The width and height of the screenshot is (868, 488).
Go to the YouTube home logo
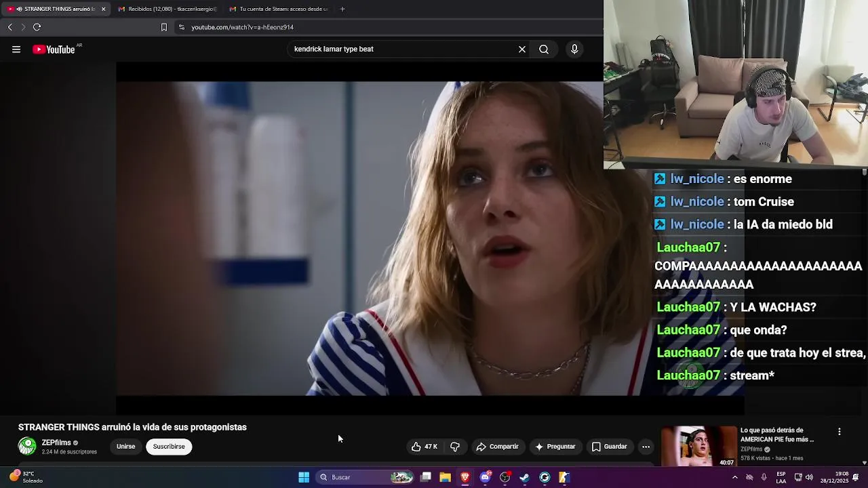pyautogui.click(x=54, y=49)
